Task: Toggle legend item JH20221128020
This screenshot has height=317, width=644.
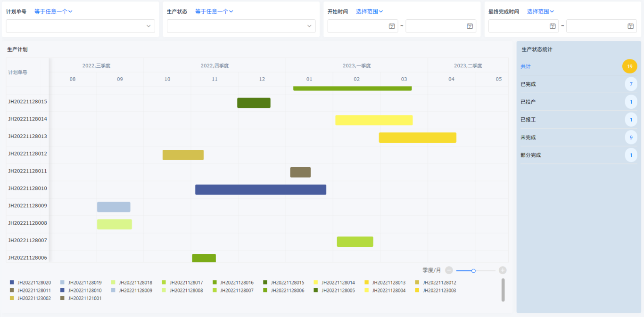Action: (30, 283)
